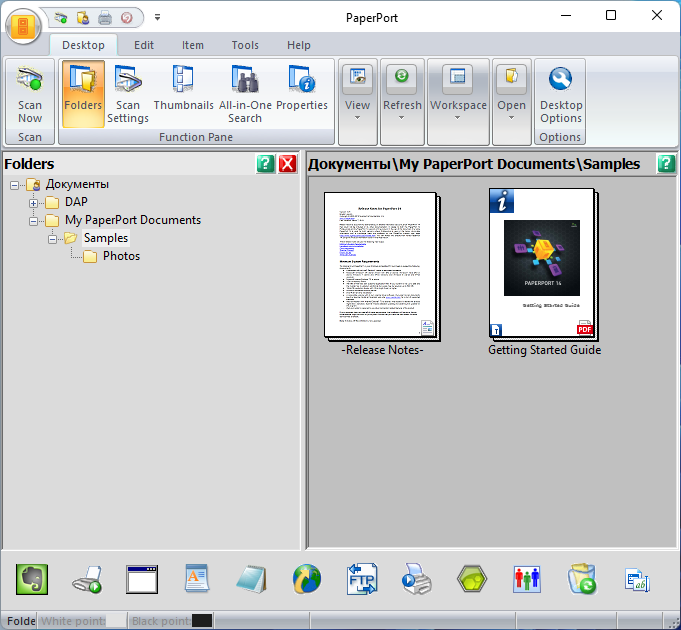Switch to the Edit ribbon tab
The width and height of the screenshot is (681, 630).
point(143,45)
